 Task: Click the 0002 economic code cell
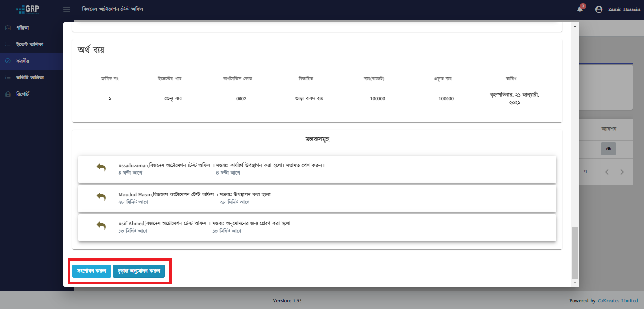pyautogui.click(x=241, y=99)
